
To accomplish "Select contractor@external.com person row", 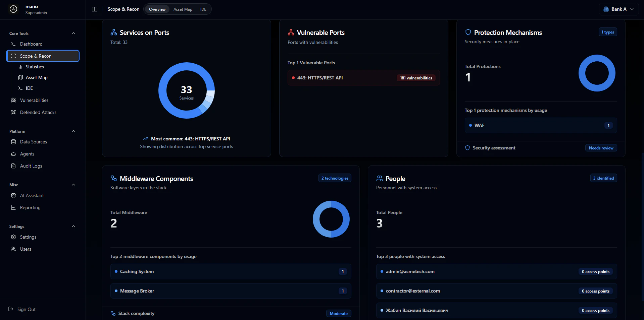I will click(x=496, y=291).
